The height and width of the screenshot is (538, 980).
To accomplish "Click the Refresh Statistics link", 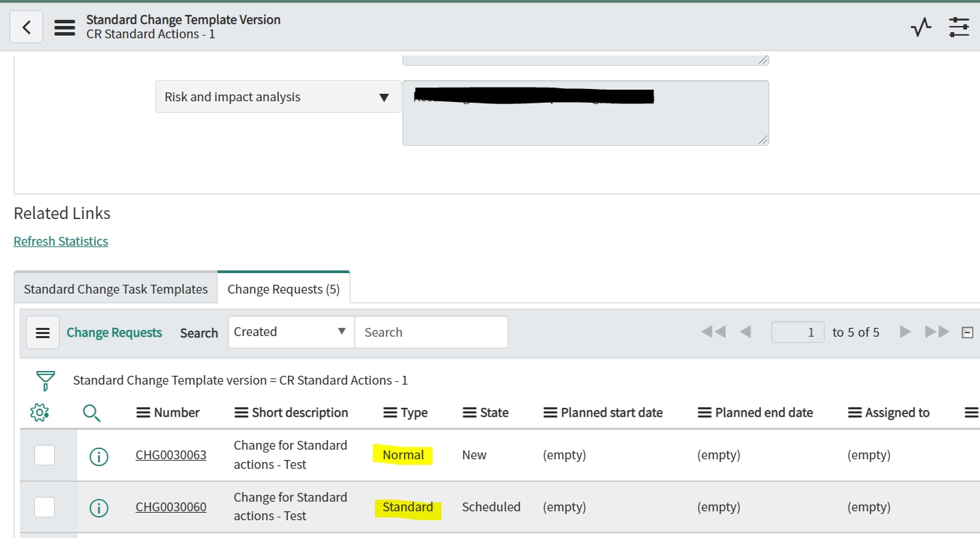I will coord(61,241).
